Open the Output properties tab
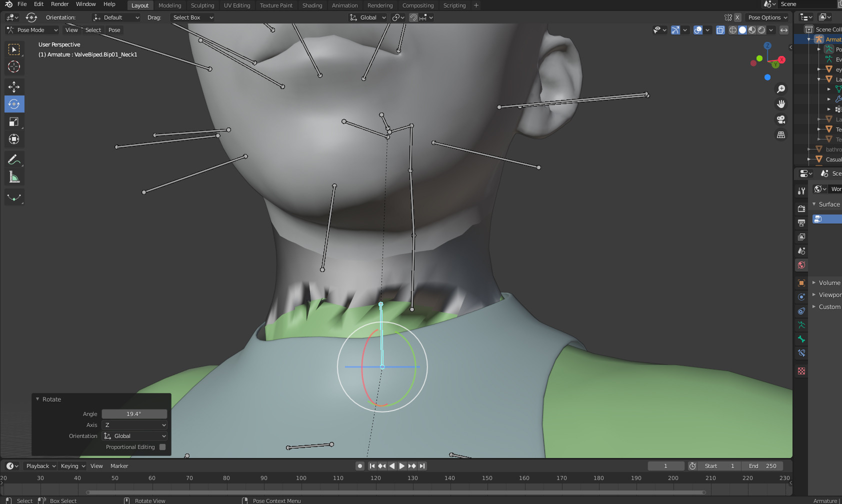The height and width of the screenshot is (504, 842). pyautogui.click(x=801, y=222)
